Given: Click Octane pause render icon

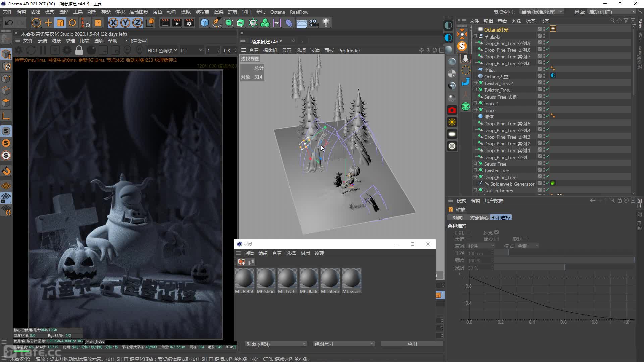Looking at the screenshot, I should point(43,50).
